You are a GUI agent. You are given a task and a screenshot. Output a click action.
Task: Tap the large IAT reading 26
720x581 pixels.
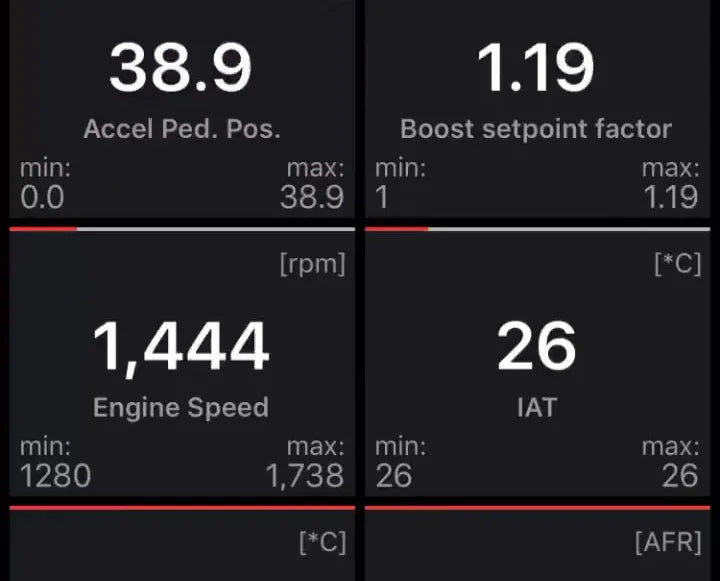pos(536,346)
